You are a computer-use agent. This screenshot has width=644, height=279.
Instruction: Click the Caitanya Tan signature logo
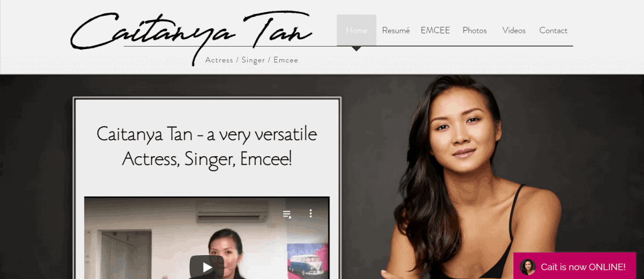click(191, 35)
